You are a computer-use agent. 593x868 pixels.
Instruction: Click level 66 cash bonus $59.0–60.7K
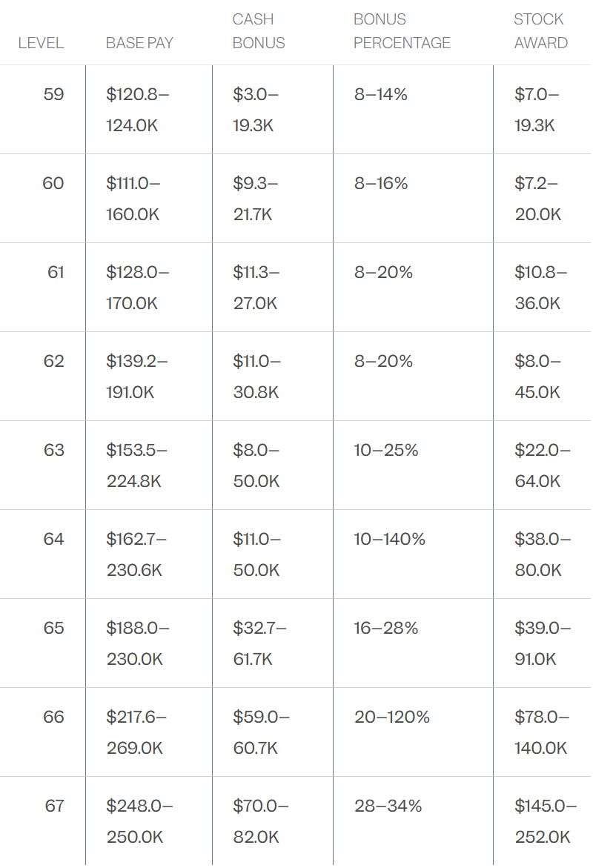pyautogui.click(x=262, y=732)
